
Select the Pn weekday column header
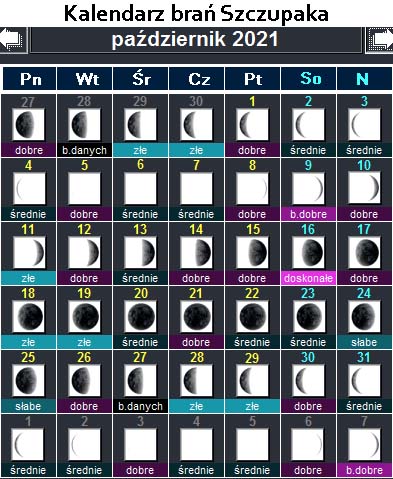pyautogui.click(x=30, y=79)
